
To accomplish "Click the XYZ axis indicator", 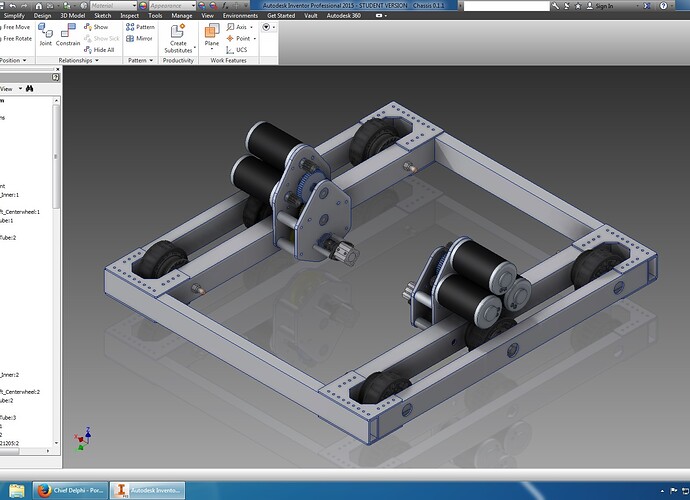I will click(x=83, y=438).
